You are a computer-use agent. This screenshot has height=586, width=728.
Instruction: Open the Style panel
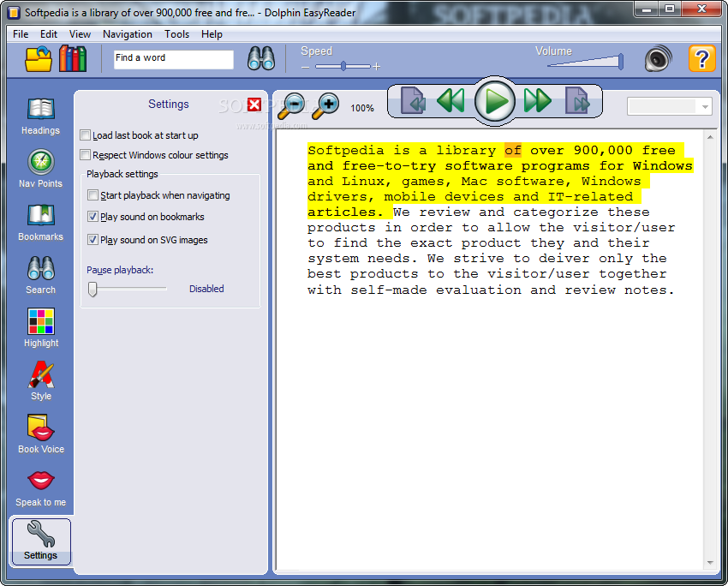pyautogui.click(x=41, y=382)
